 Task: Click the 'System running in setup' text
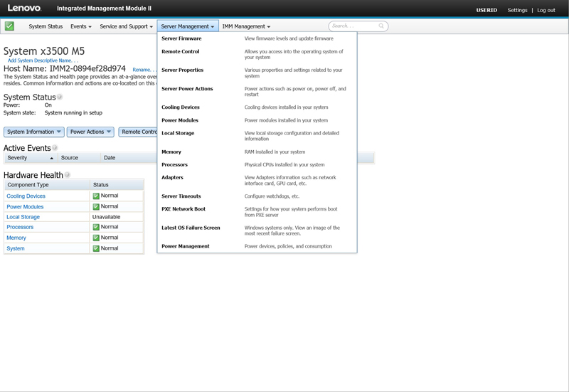[x=73, y=113]
